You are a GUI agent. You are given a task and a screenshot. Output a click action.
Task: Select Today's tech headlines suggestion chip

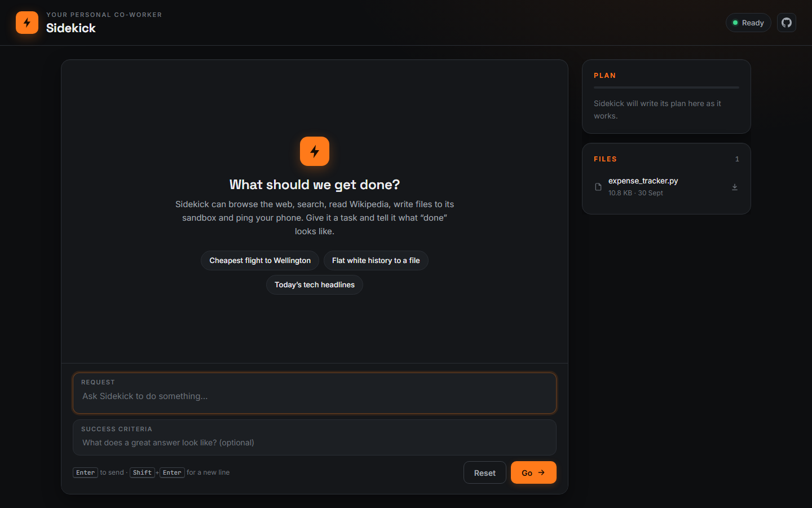tap(315, 284)
